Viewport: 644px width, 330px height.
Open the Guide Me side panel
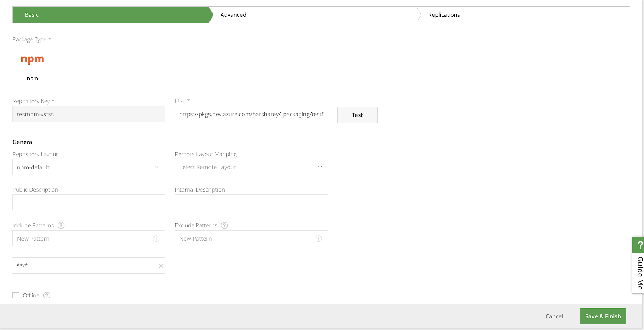[x=639, y=273]
